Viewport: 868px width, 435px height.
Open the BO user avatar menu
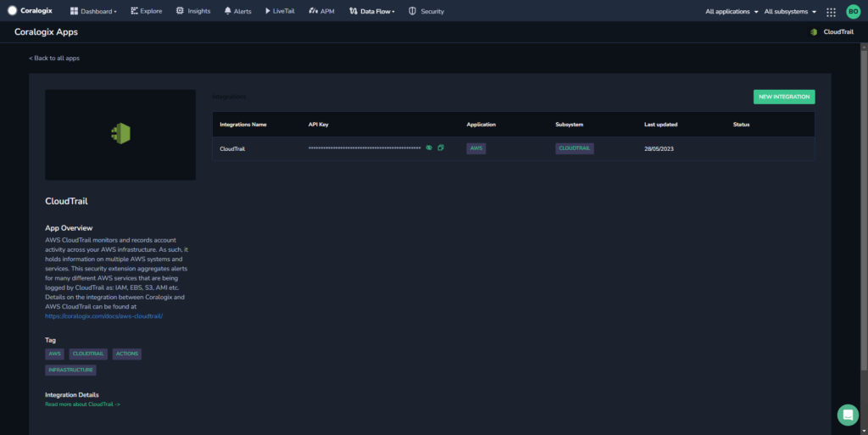point(853,11)
